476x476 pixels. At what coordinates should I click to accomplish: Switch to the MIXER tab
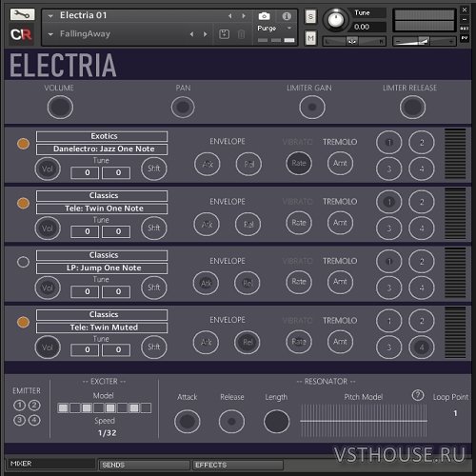(50, 464)
